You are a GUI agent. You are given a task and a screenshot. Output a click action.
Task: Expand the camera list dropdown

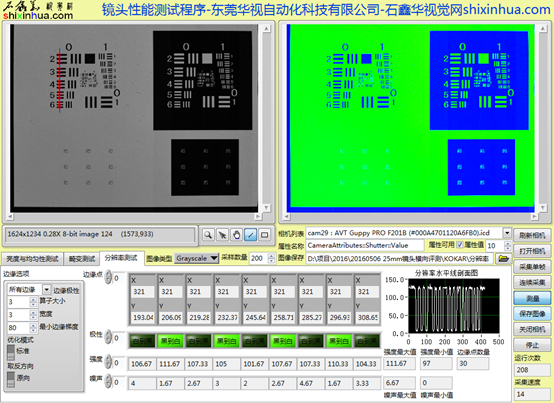pos(507,233)
